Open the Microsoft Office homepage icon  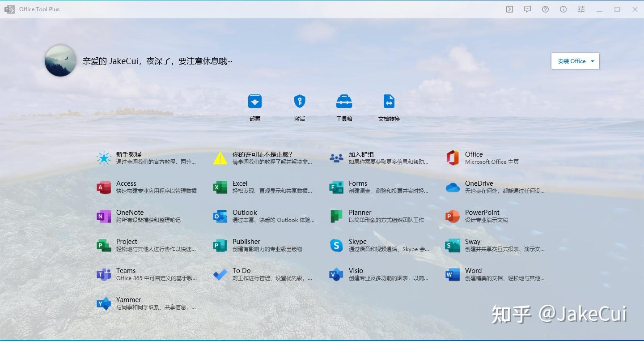coord(453,158)
